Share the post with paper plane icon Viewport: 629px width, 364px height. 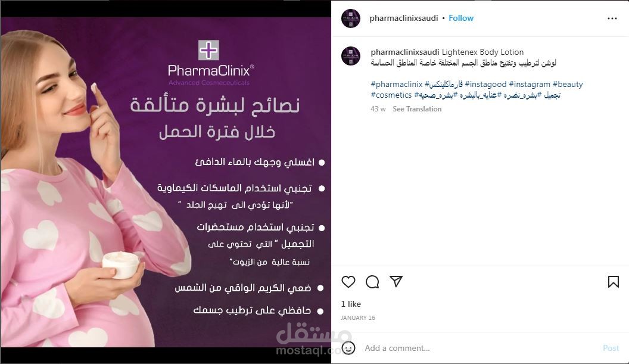point(396,281)
